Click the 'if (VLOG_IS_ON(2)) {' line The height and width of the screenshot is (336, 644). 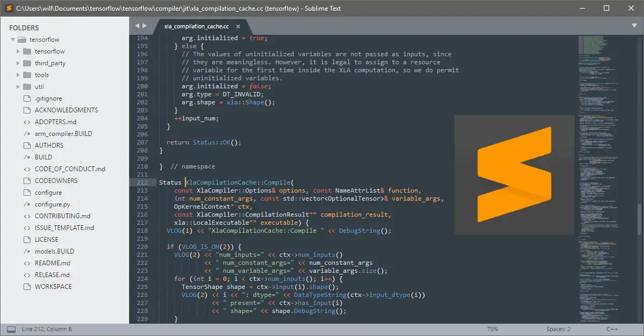[204, 247]
